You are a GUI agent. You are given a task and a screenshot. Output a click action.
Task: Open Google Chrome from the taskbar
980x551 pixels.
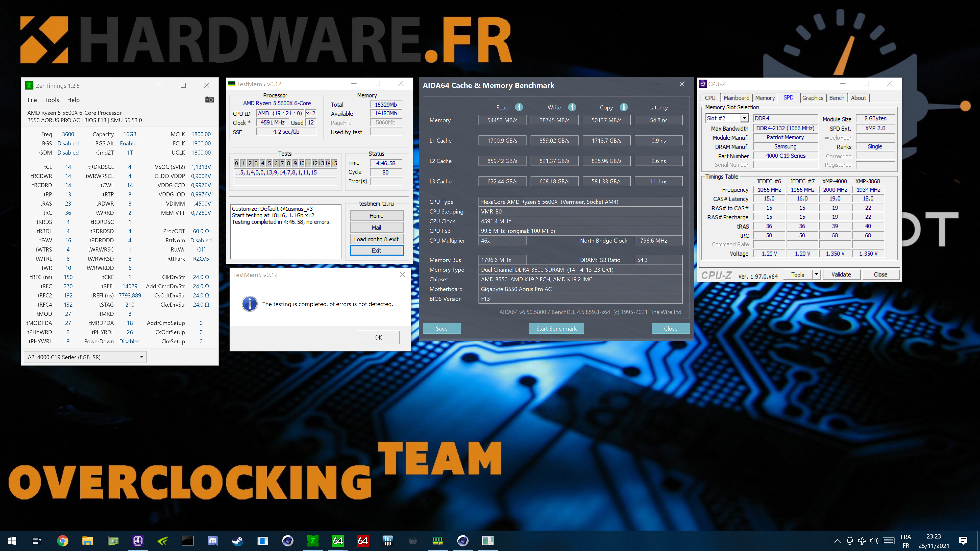click(62, 540)
